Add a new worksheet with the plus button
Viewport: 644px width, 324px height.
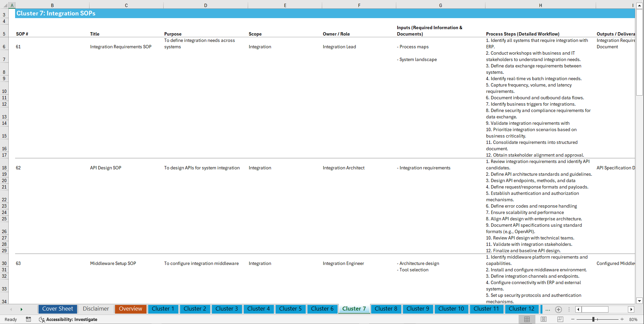[559, 309]
